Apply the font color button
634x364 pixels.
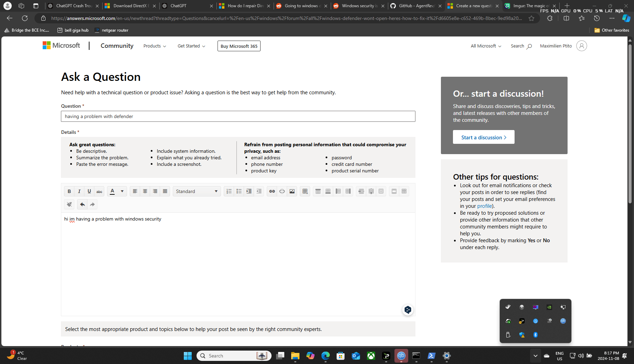pyautogui.click(x=112, y=191)
